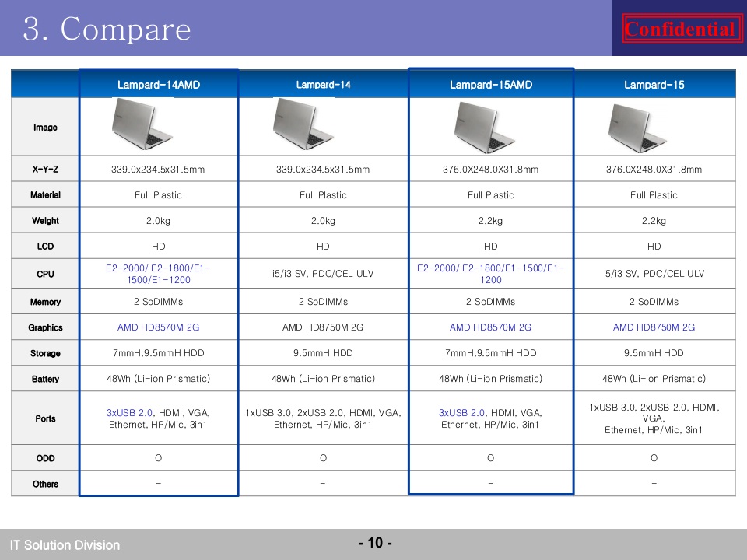Select the 'CPU' row label
This screenshot has width=747, height=560.
coord(45,274)
